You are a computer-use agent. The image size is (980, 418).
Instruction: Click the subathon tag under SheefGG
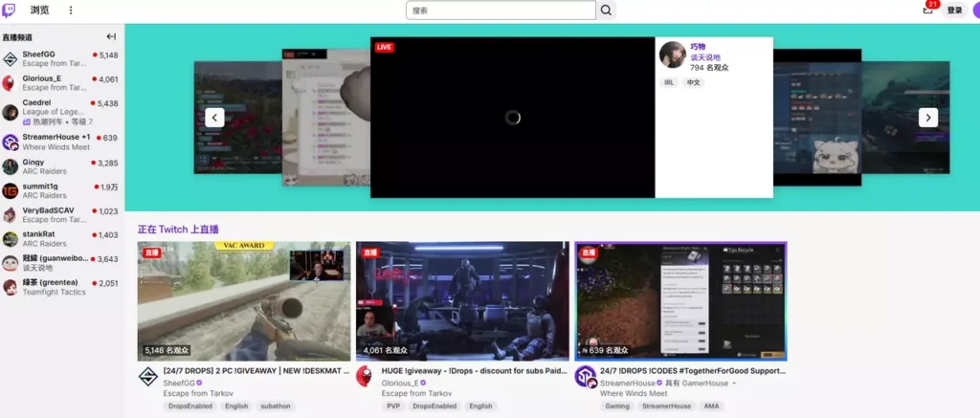278,407
